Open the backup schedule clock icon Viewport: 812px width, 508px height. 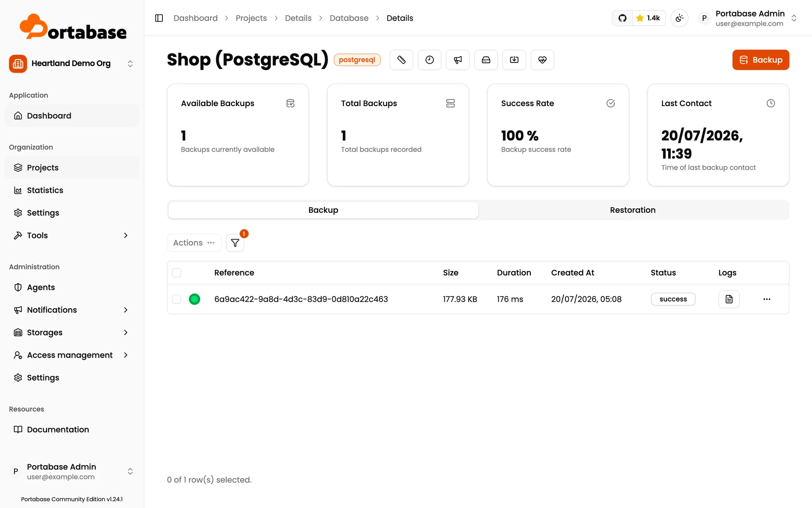point(429,60)
